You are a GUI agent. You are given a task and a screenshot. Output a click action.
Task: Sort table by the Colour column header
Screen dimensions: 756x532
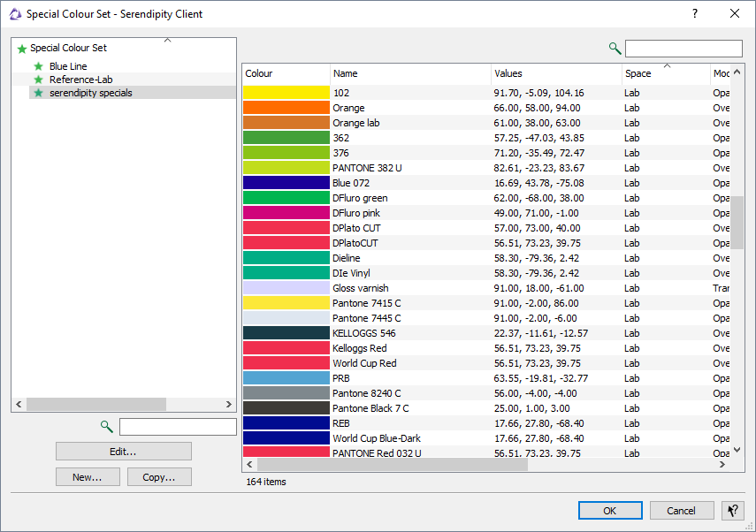[x=286, y=73]
